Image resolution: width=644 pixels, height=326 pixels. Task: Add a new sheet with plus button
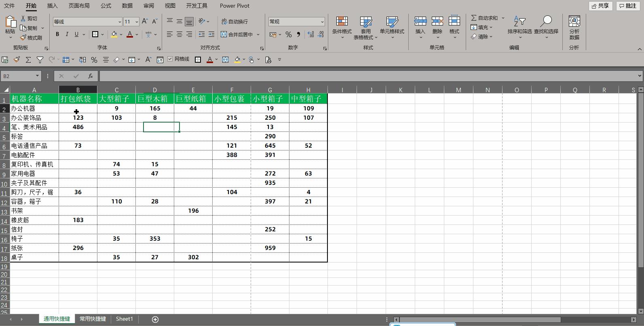click(x=155, y=319)
